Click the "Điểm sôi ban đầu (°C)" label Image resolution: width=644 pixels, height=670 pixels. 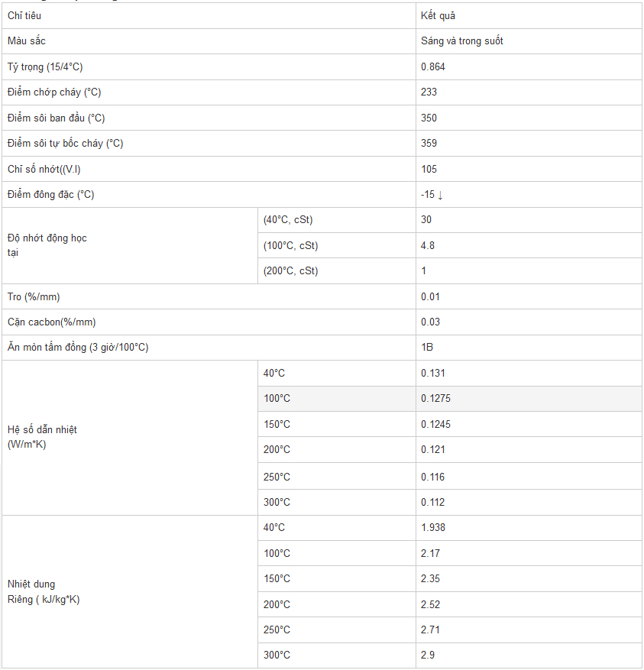click(x=57, y=118)
